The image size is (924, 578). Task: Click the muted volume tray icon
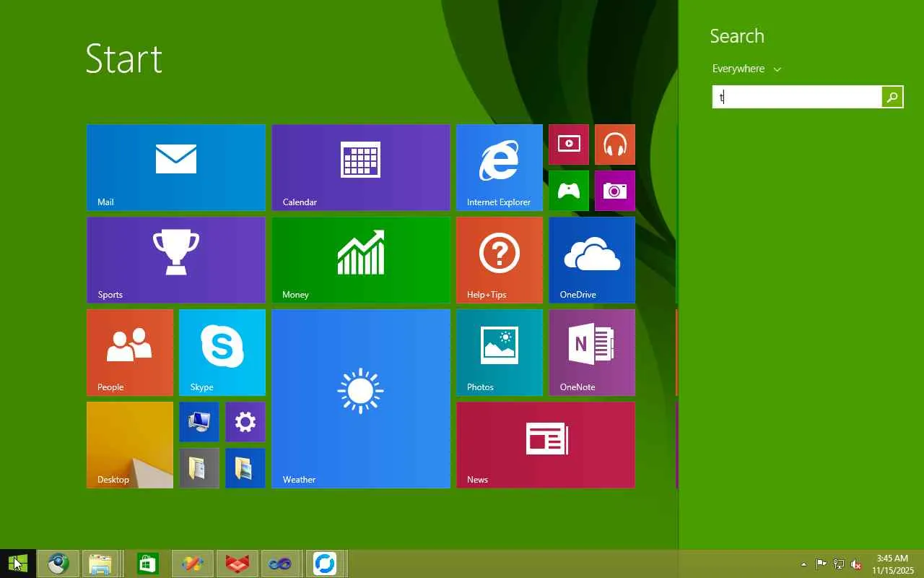856,564
